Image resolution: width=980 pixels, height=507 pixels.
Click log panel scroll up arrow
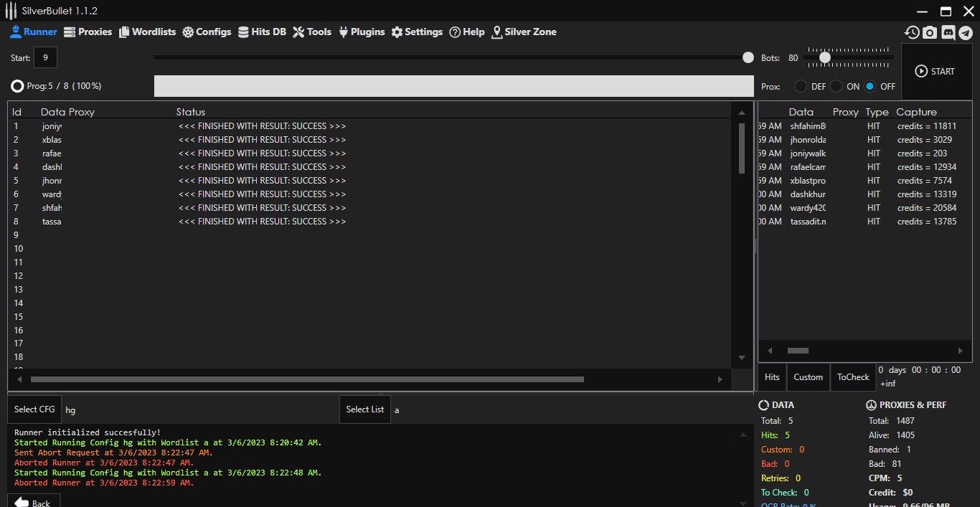(x=742, y=435)
